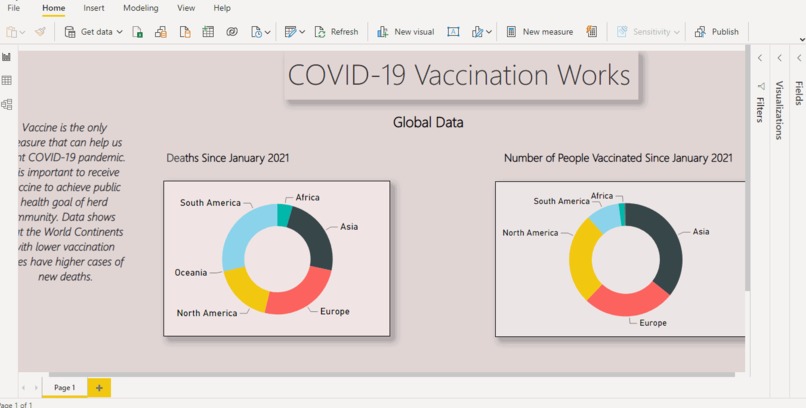Open the Recent sources dropdown arrow
This screenshot has width=806, height=408.
point(267,32)
